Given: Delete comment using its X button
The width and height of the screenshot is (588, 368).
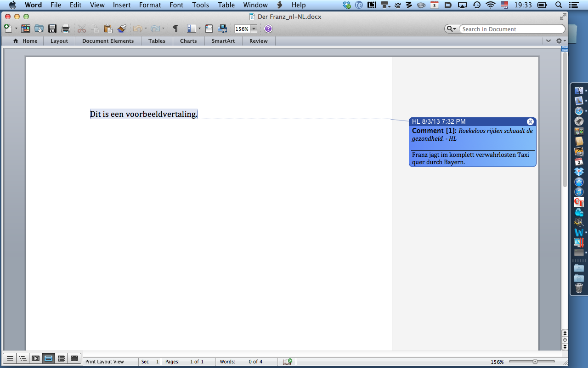Looking at the screenshot, I should pyautogui.click(x=530, y=121).
